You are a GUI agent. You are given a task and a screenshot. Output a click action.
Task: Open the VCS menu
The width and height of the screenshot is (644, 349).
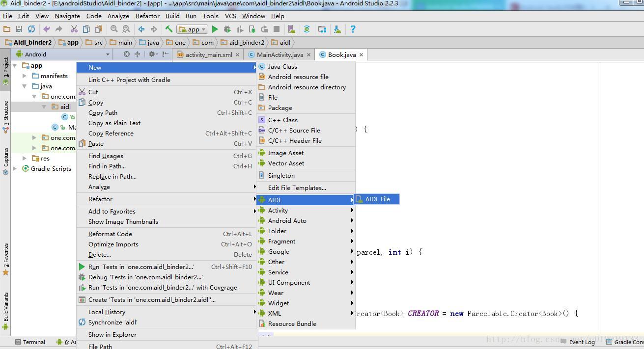click(230, 16)
